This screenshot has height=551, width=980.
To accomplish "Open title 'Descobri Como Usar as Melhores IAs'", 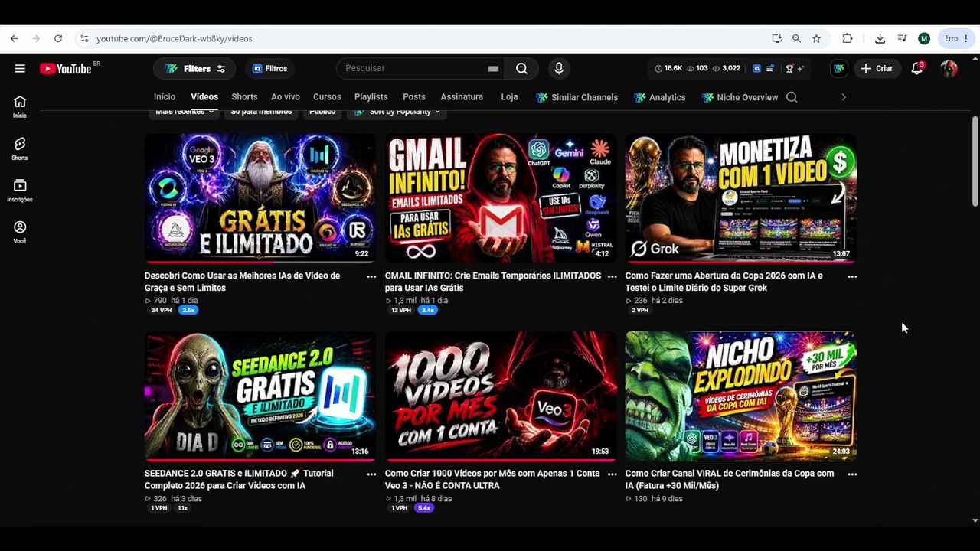I will [x=242, y=282].
